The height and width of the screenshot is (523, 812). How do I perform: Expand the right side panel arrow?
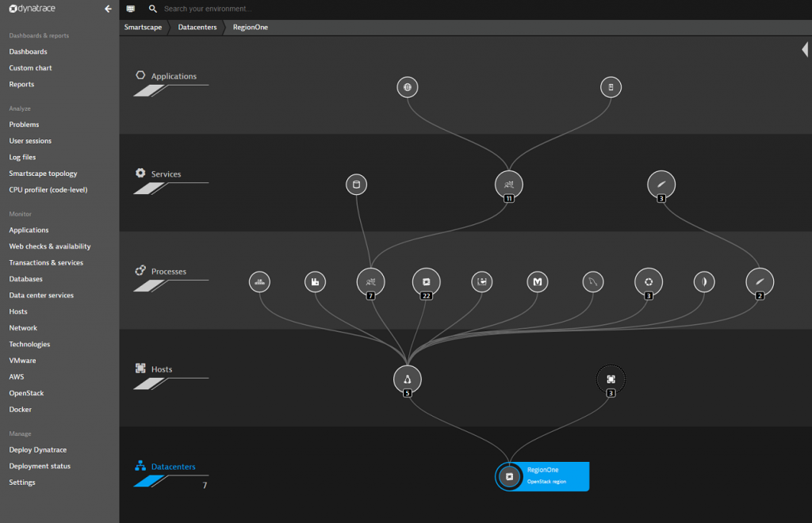tap(805, 50)
